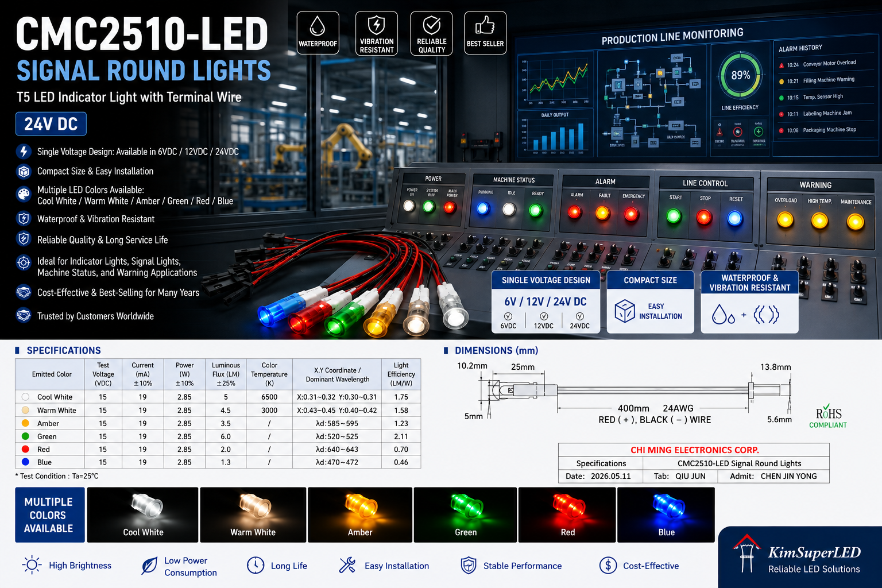Click the OVERLOAD amber warning light

tap(785, 219)
